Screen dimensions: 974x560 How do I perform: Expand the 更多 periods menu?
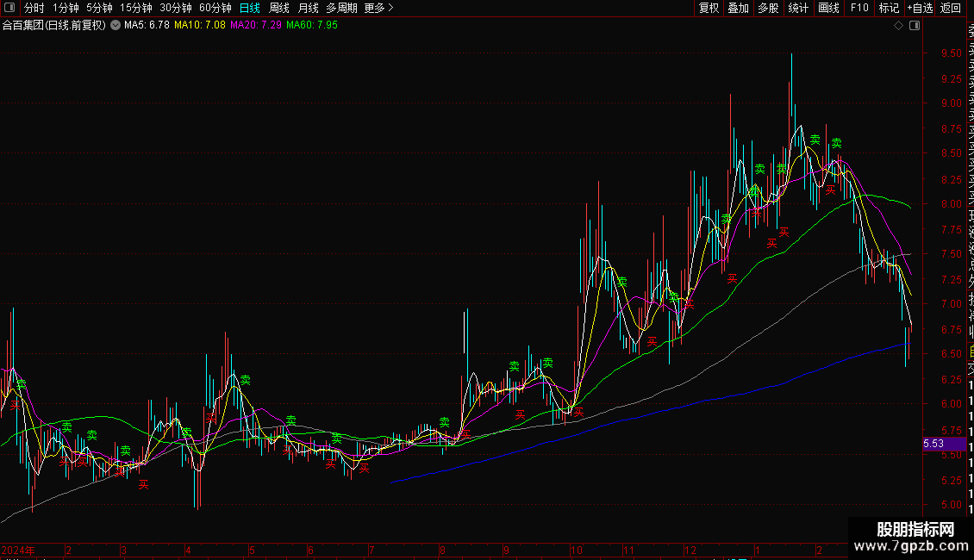coord(379,8)
